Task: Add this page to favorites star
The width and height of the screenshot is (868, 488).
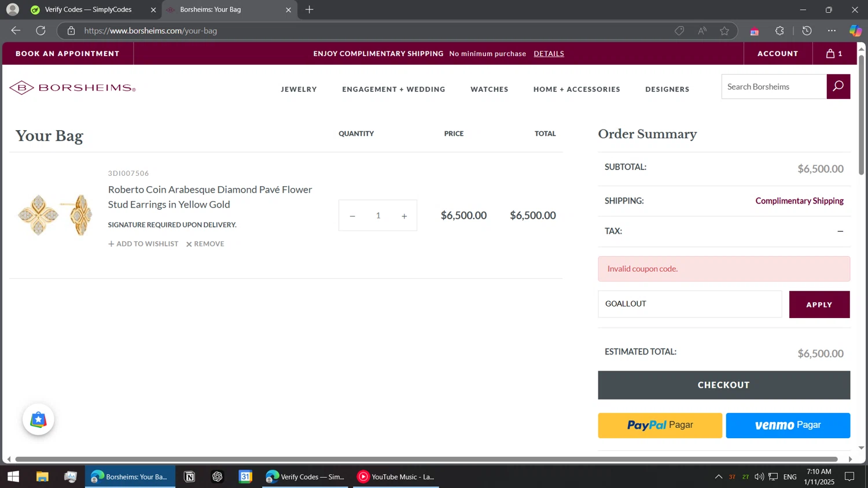Action: coord(724,31)
